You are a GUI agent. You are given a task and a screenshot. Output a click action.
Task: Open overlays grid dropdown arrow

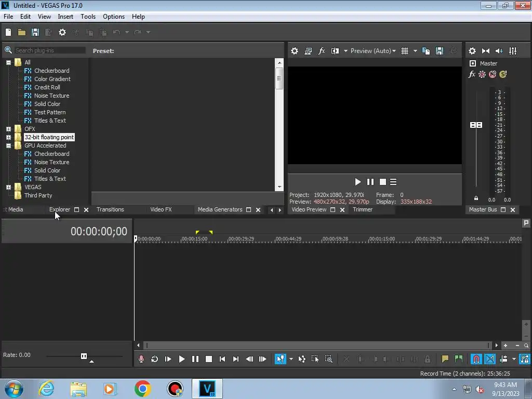coord(415,51)
